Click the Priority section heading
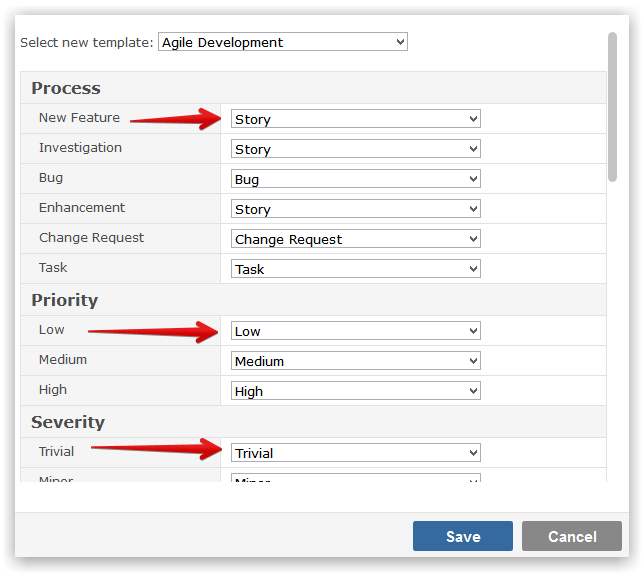 64,300
